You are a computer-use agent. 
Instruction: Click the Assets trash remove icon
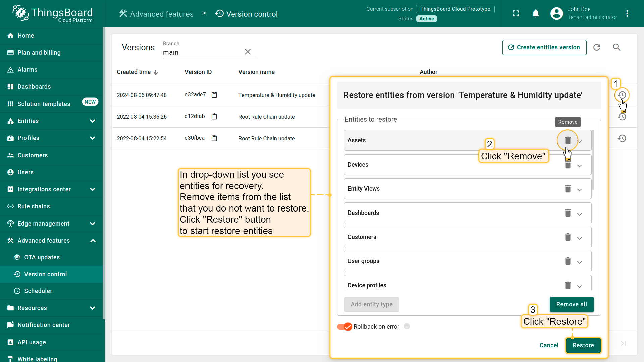point(568,140)
